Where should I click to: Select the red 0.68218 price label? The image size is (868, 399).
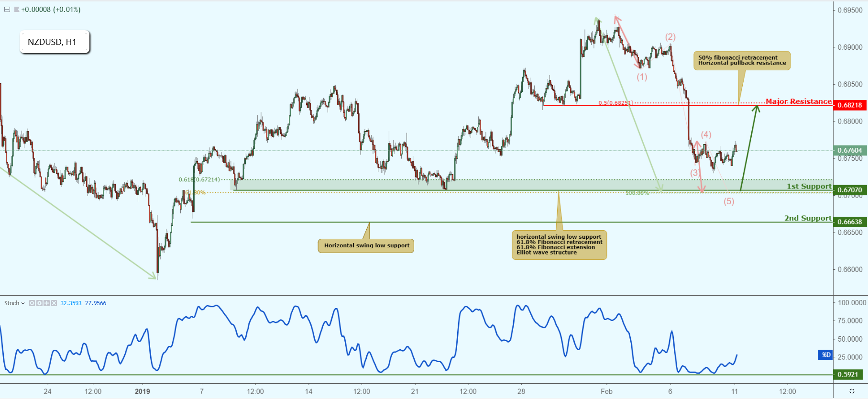pyautogui.click(x=850, y=105)
